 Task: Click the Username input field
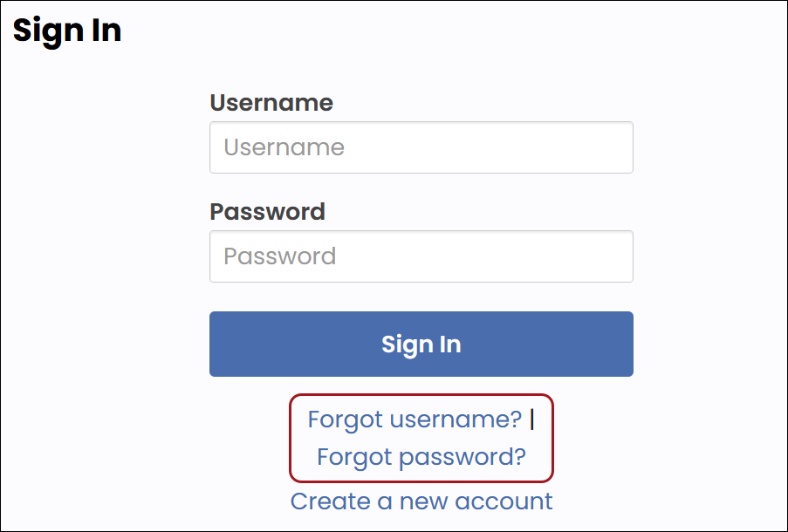point(421,147)
